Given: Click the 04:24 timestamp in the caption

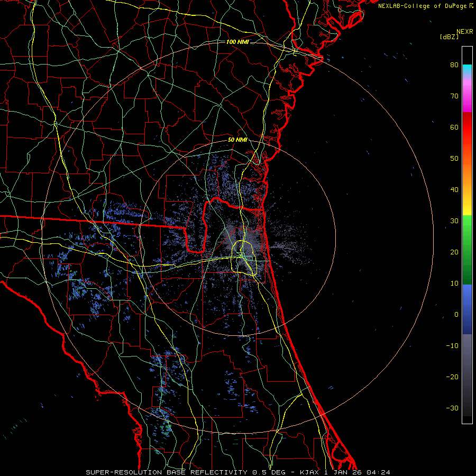Looking at the screenshot, I should click(x=378, y=472).
